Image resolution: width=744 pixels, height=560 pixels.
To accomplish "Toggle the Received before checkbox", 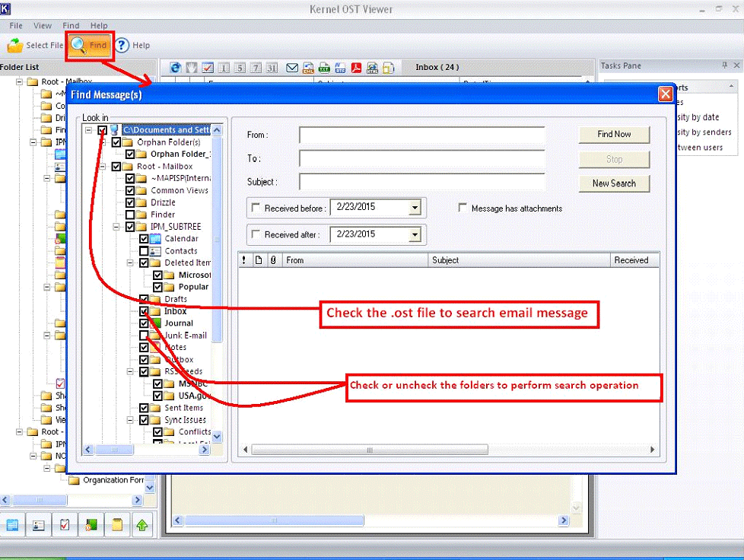I will click(x=256, y=208).
